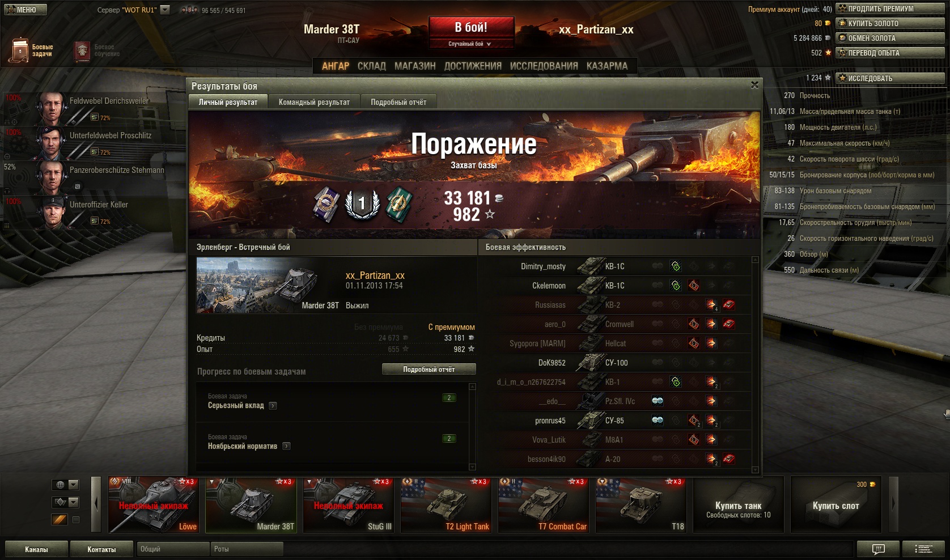Select the Löwe tank thumbnail in carousel

click(x=154, y=504)
